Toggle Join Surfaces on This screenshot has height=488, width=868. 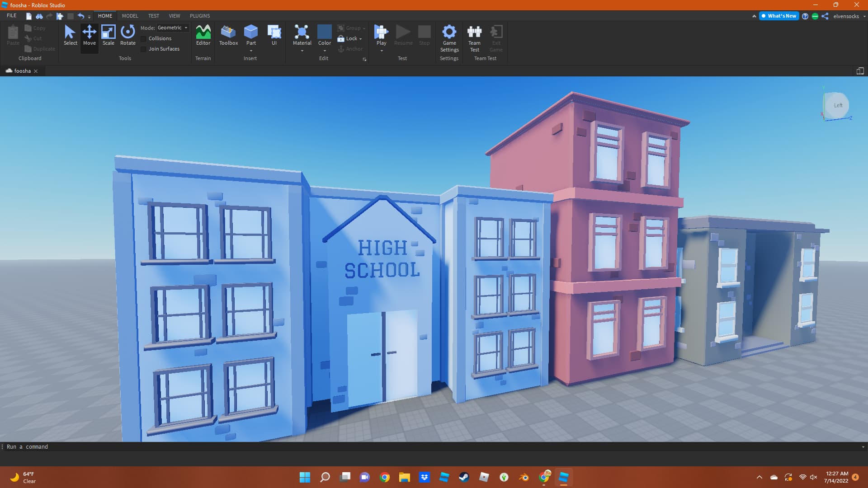point(144,49)
